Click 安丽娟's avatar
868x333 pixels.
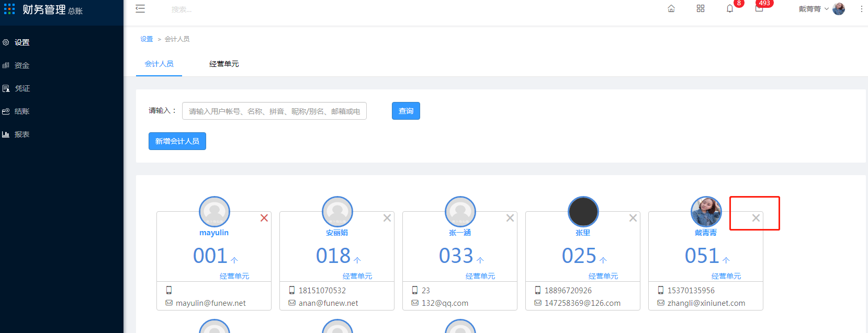coord(337,212)
